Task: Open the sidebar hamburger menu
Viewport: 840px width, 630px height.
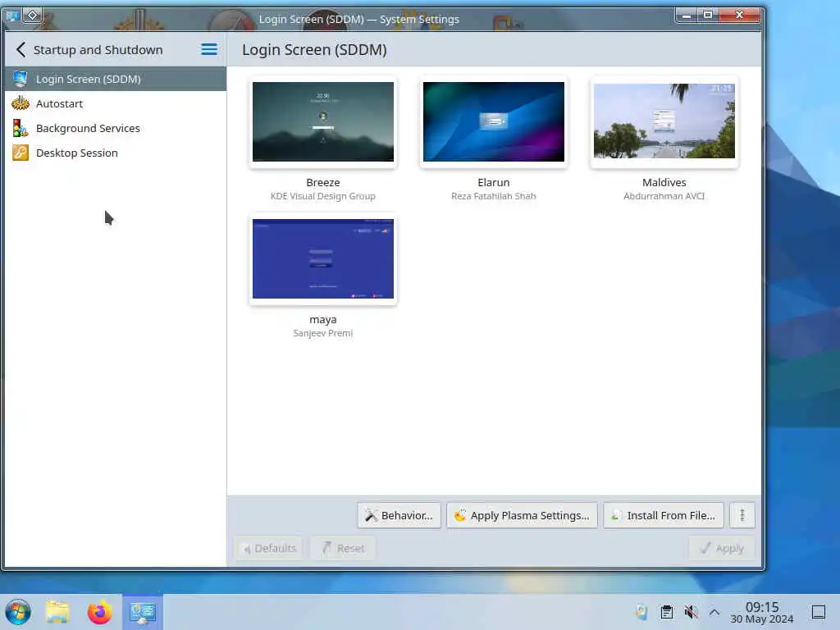Action: pyautogui.click(x=209, y=50)
